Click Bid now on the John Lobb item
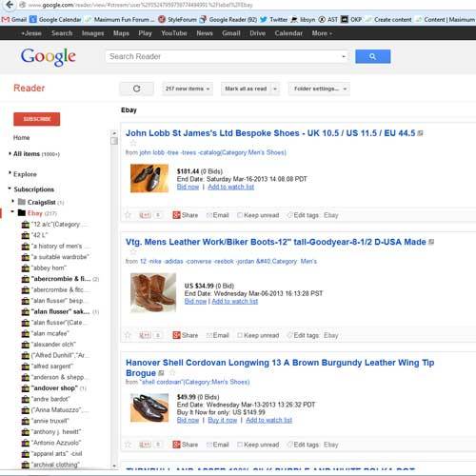Image resolution: width=476 pixels, height=476 pixels. (188, 187)
